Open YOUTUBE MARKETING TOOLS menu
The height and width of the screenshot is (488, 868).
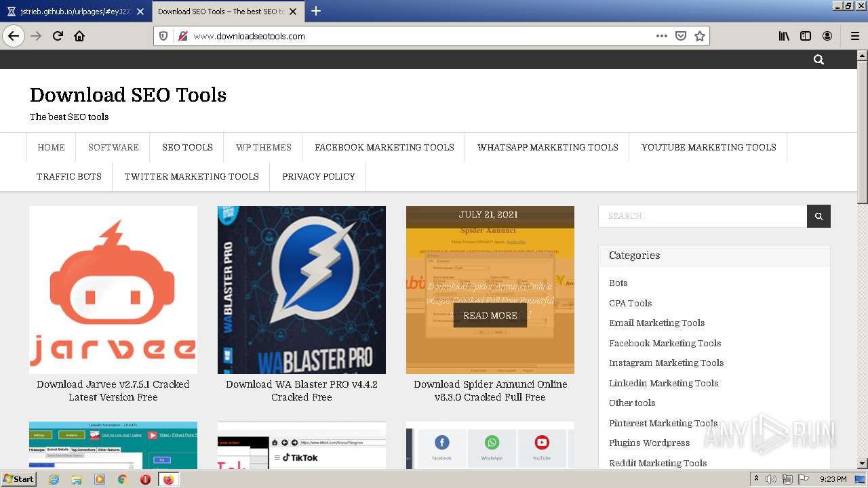[709, 147]
